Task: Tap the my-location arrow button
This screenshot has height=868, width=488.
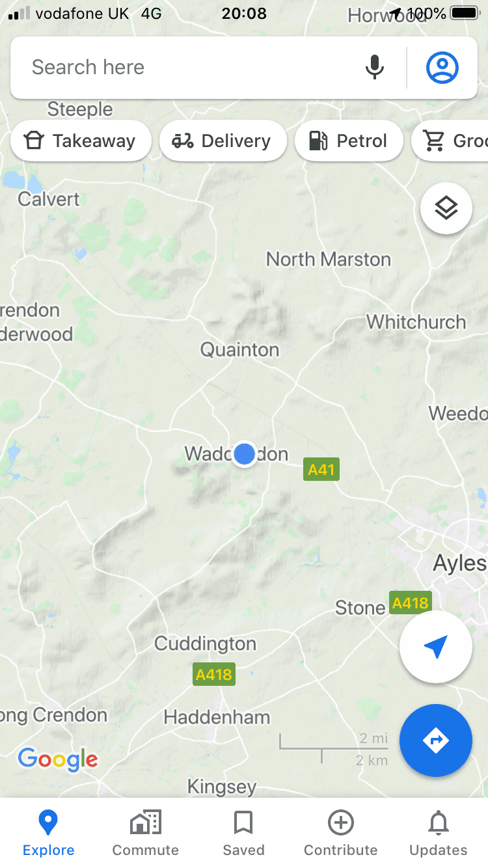Action: click(436, 647)
